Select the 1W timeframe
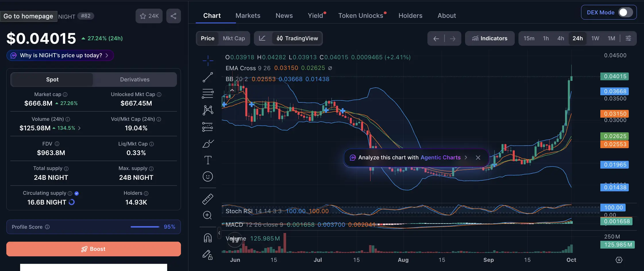Screen dimensions: 644x271 point(595,38)
